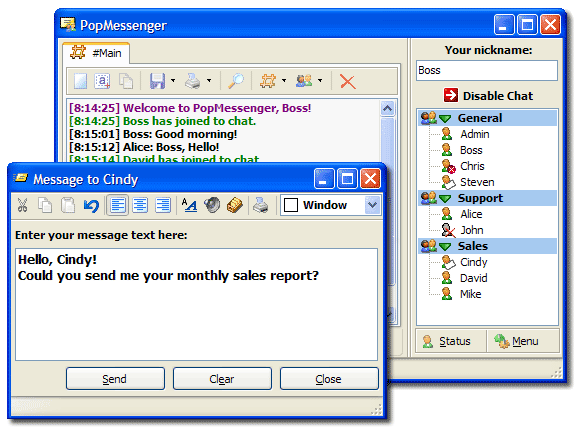Toggle align left formatting
Screen dimensions: 578x432
(118, 205)
